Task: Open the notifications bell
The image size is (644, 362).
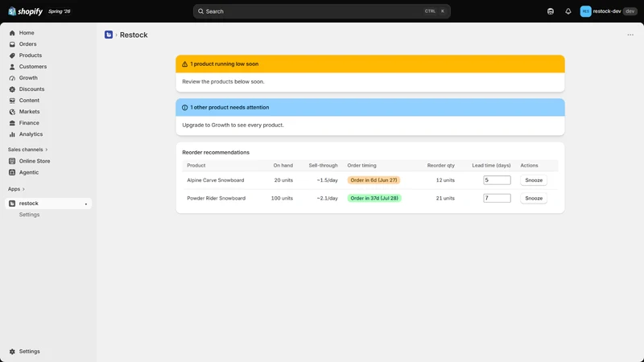Action: (568, 11)
